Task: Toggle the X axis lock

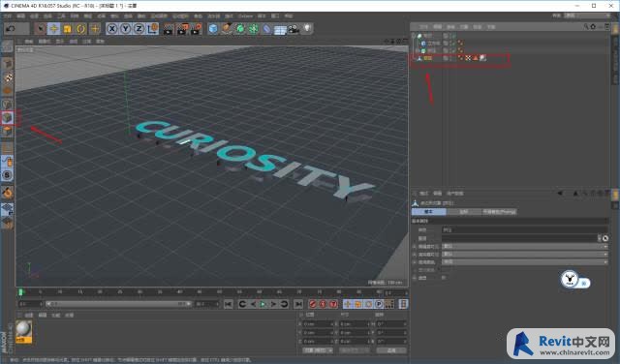Action: (x=112, y=28)
